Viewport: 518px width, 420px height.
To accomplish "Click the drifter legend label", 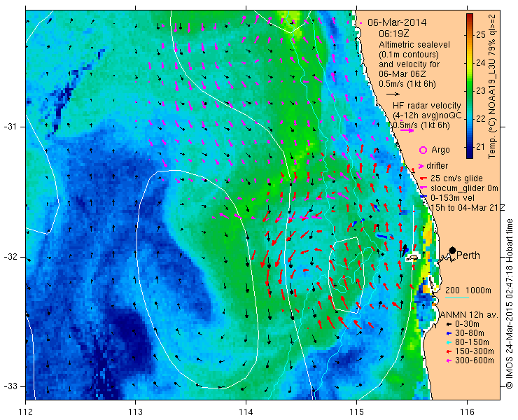I will click(437, 166).
